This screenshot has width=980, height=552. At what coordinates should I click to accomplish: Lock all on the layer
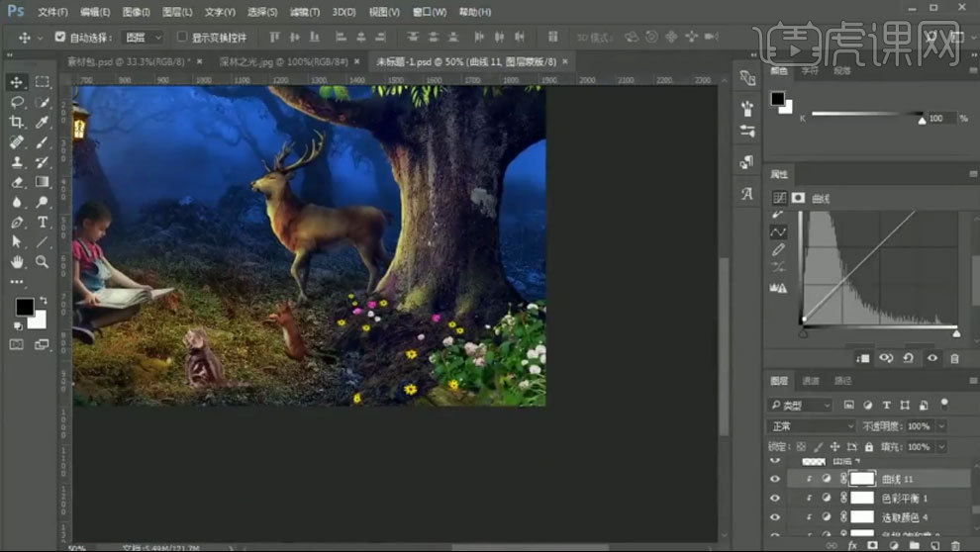coord(869,447)
